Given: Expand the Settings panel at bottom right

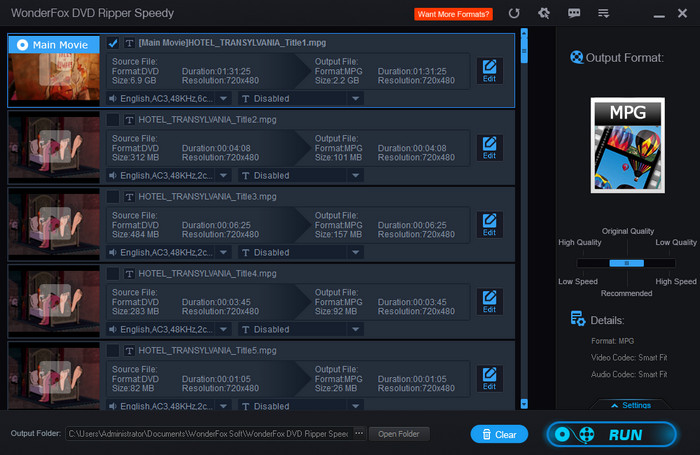Looking at the screenshot, I should pyautogui.click(x=631, y=405).
